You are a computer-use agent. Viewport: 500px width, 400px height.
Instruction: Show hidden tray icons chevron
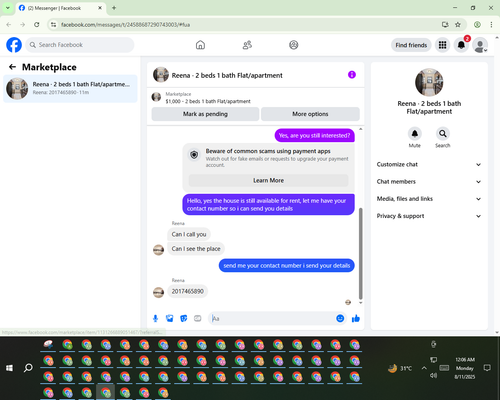tap(424, 368)
